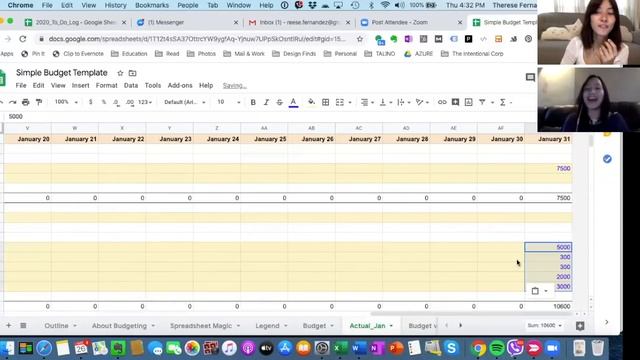Viewport: 640px width, 360px height.
Task: Toggle Italic formatting
Action: pyautogui.click(x=266, y=102)
